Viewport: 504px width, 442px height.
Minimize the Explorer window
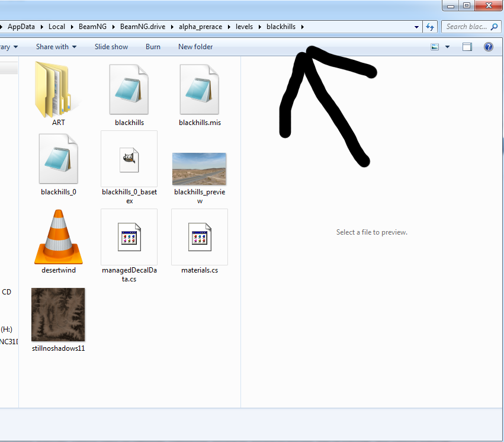point(451,5)
